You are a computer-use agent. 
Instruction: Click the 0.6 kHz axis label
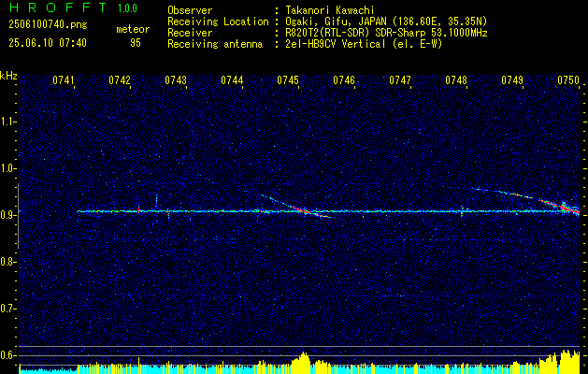pos(8,355)
